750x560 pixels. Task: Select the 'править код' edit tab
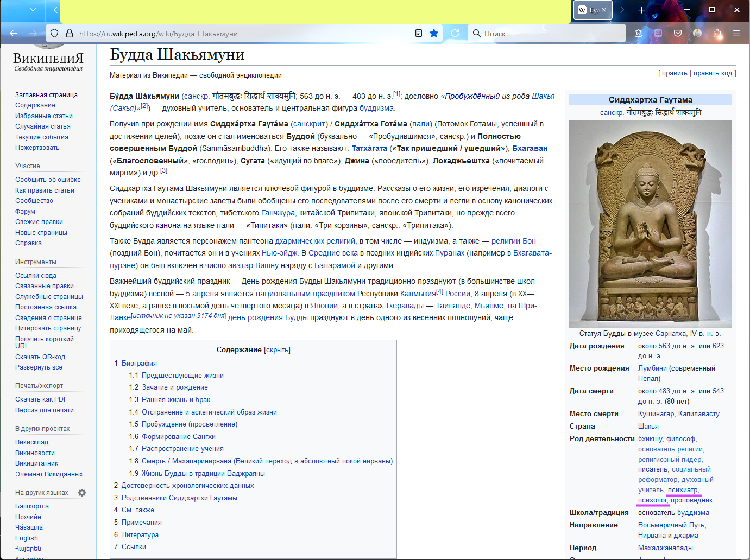coord(713,73)
